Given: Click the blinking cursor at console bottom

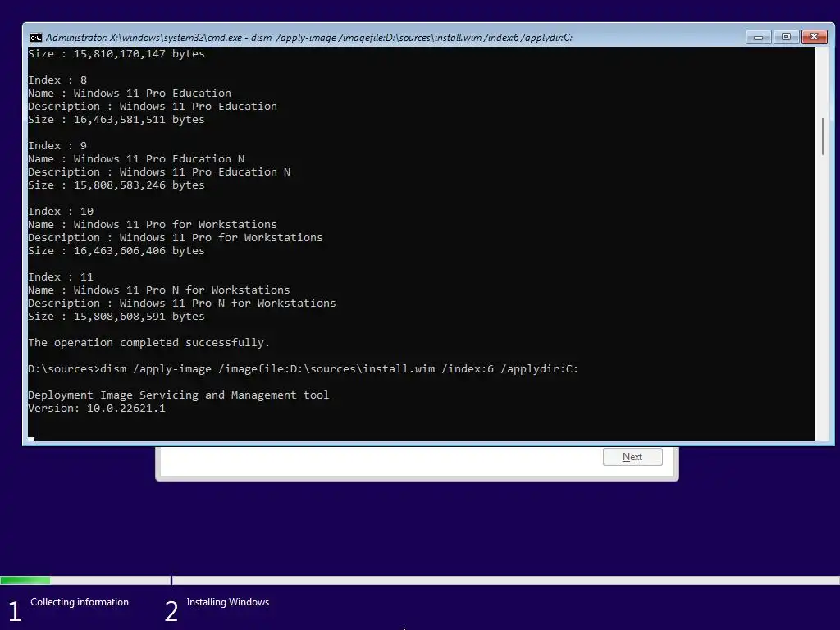Looking at the screenshot, I should pyautogui.click(x=31, y=439).
